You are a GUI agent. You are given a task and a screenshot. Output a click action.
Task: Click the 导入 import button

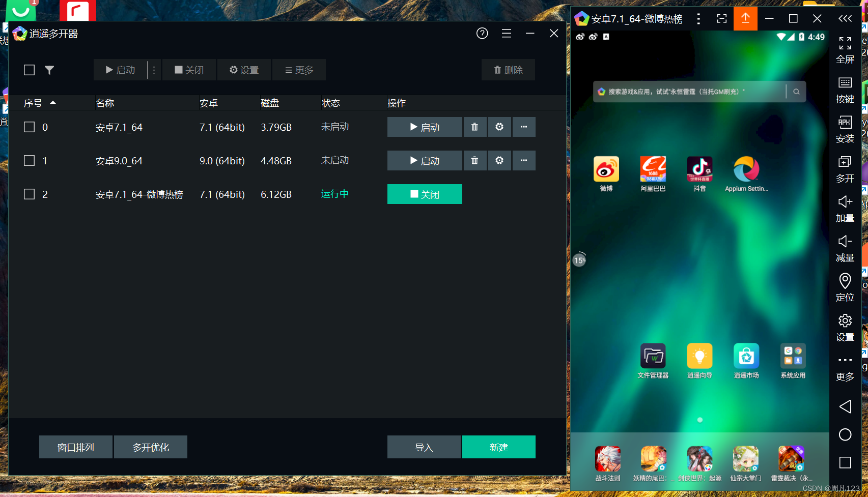424,447
